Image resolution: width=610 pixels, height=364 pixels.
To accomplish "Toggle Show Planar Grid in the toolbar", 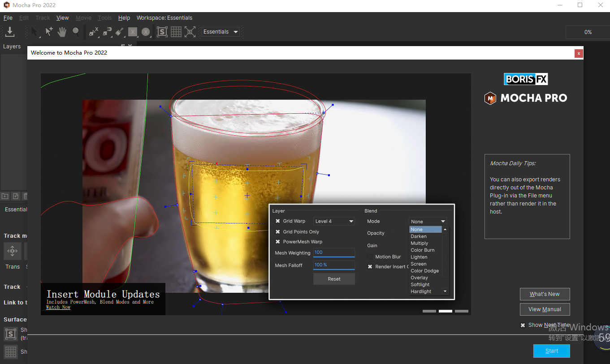I will (176, 32).
